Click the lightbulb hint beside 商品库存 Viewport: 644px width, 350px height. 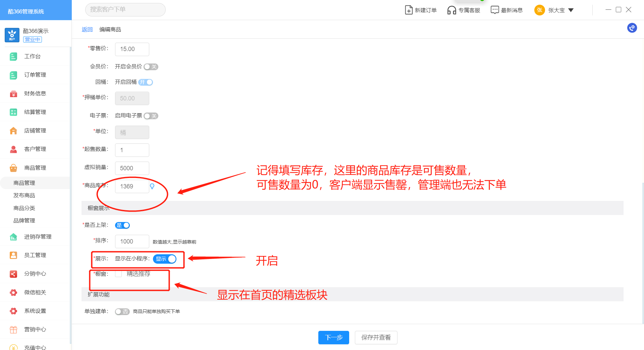[152, 186]
